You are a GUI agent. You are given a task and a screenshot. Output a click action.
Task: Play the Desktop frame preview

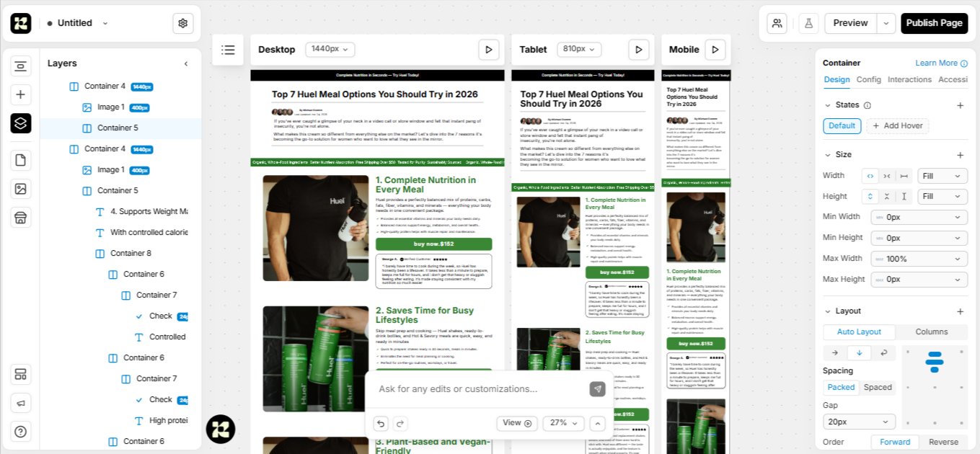click(x=489, y=50)
